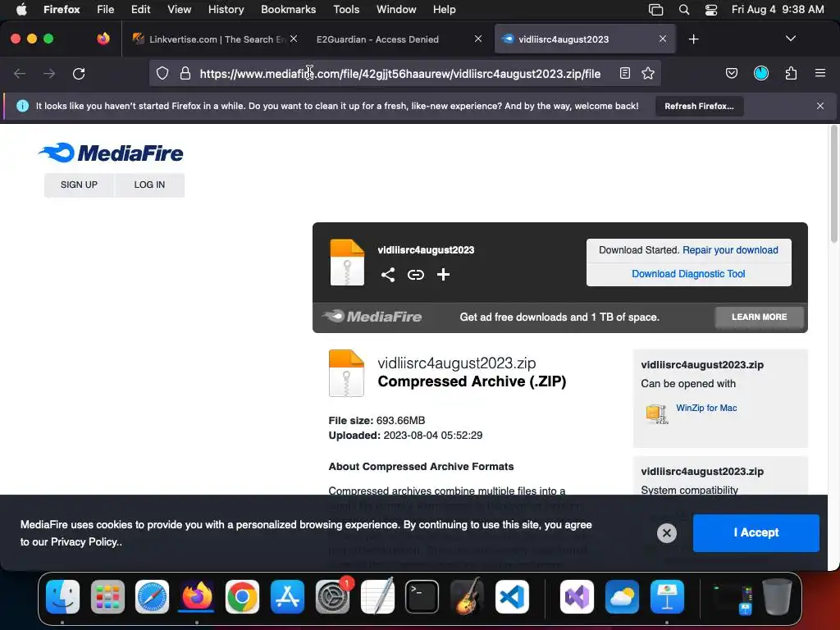The height and width of the screenshot is (630, 840).
Task: Dismiss the cookie notice with X circle
Action: pos(666,533)
